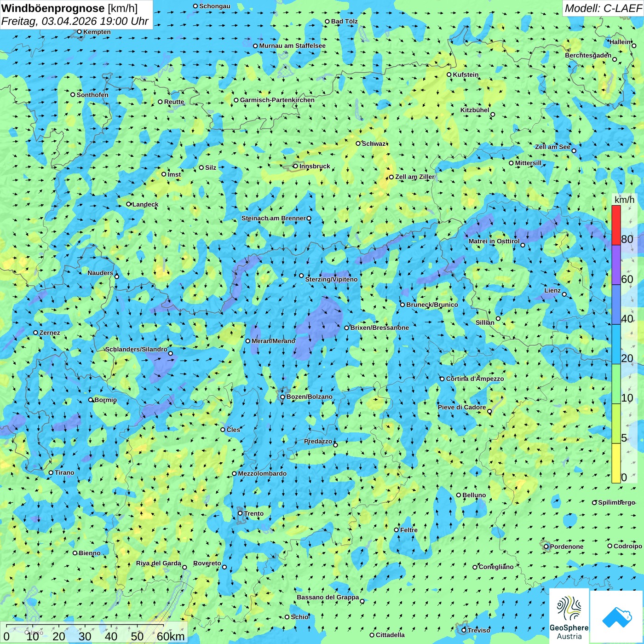This screenshot has height=644, width=644.
Task: Click the Matrei in Osttirol label
Action: 494,241
